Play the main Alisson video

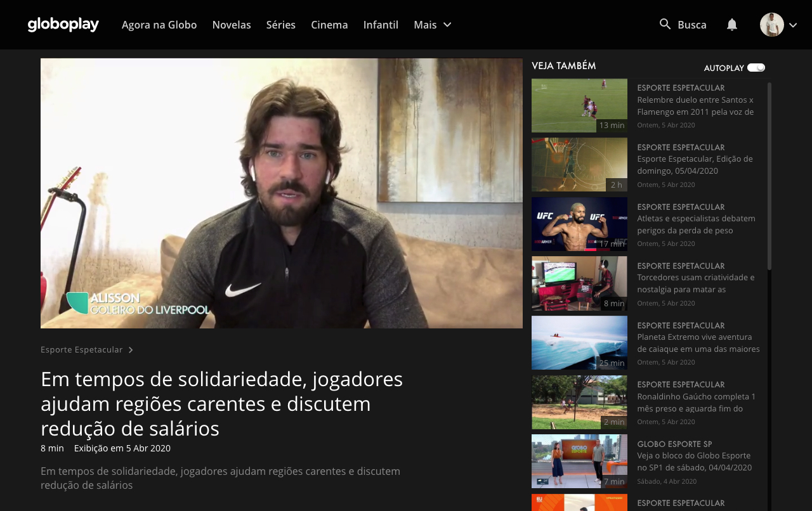click(x=282, y=193)
